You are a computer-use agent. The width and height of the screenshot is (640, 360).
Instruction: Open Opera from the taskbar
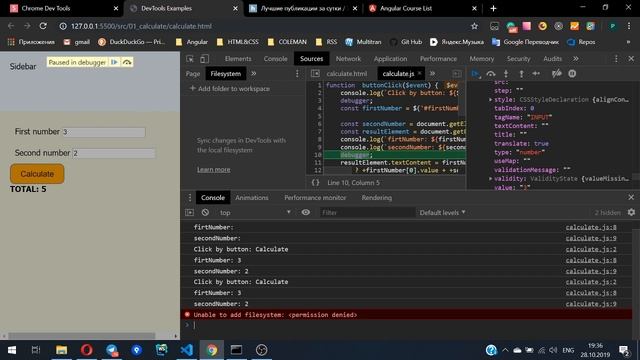click(87, 350)
